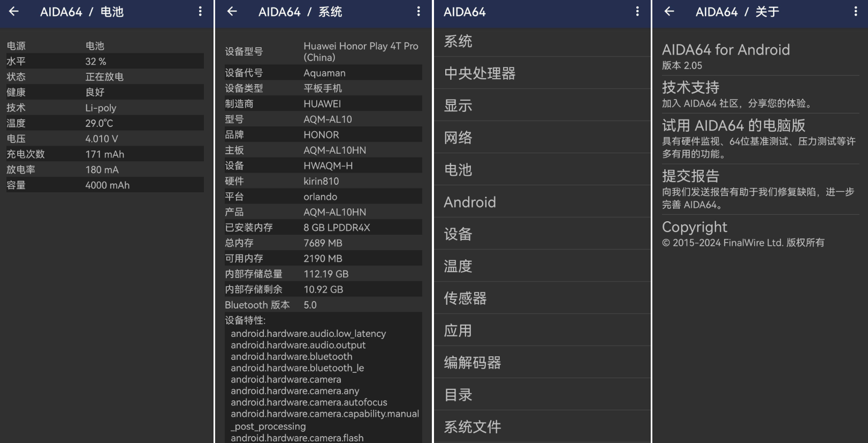Select internal storage total 112.19 GB

[326, 274]
